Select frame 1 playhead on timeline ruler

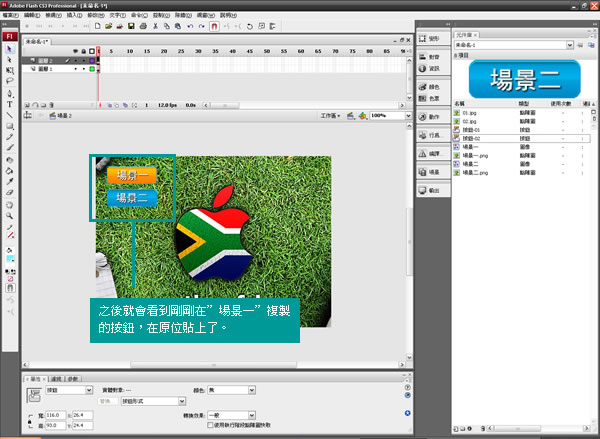[98, 51]
